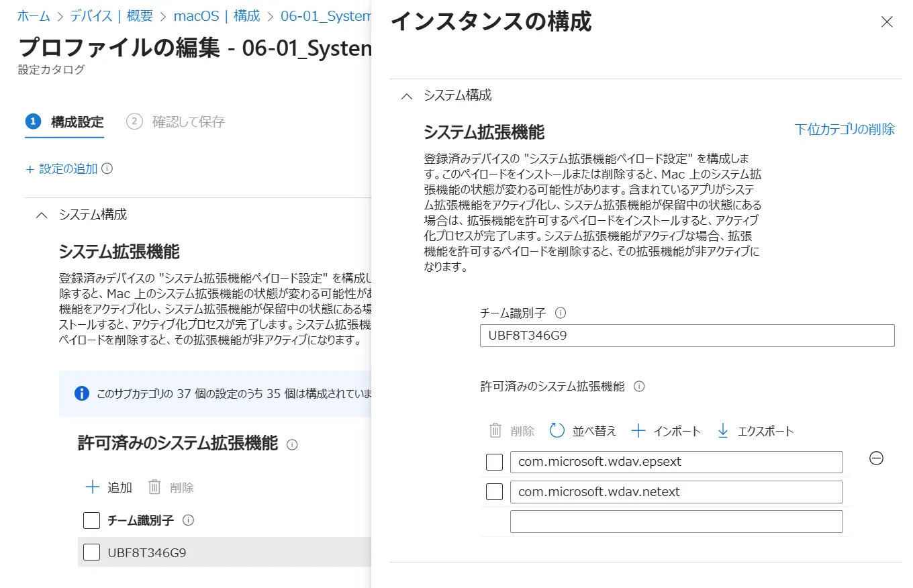The height and width of the screenshot is (588, 913).
Task: Check the box for com.microsoft.wdav.netext
Action: 494,492
